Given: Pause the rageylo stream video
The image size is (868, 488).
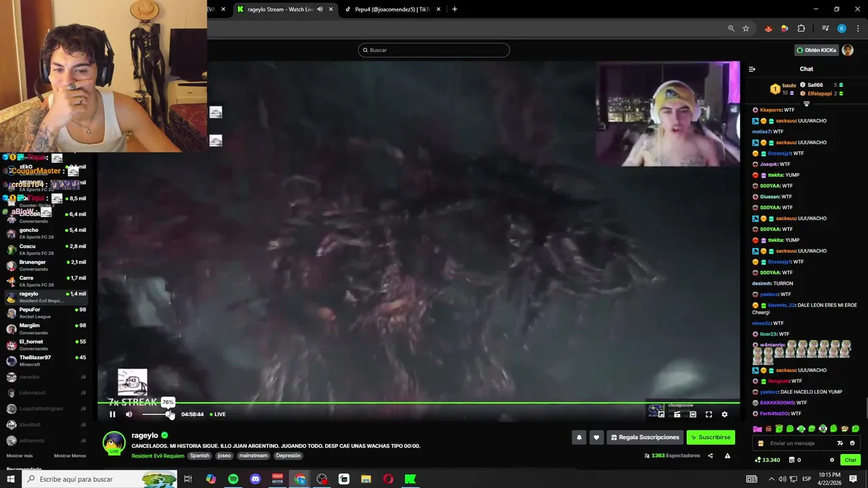Looking at the screenshot, I should pos(113,414).
